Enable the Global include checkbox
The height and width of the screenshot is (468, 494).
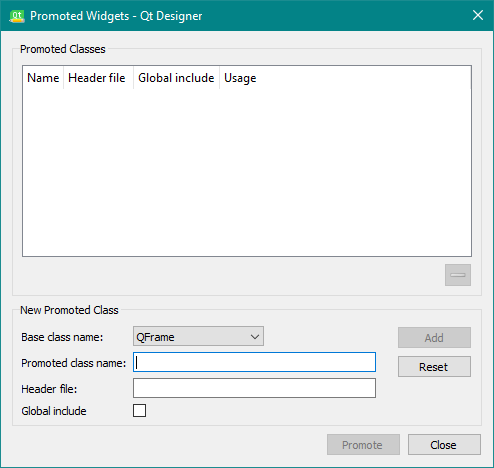(139, 411)
